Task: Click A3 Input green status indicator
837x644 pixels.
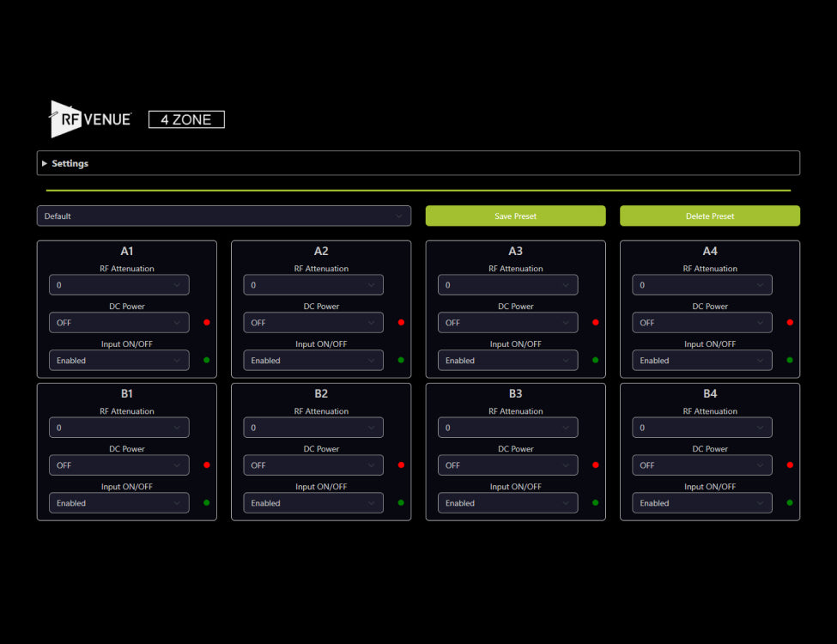Action: point(595,361)
